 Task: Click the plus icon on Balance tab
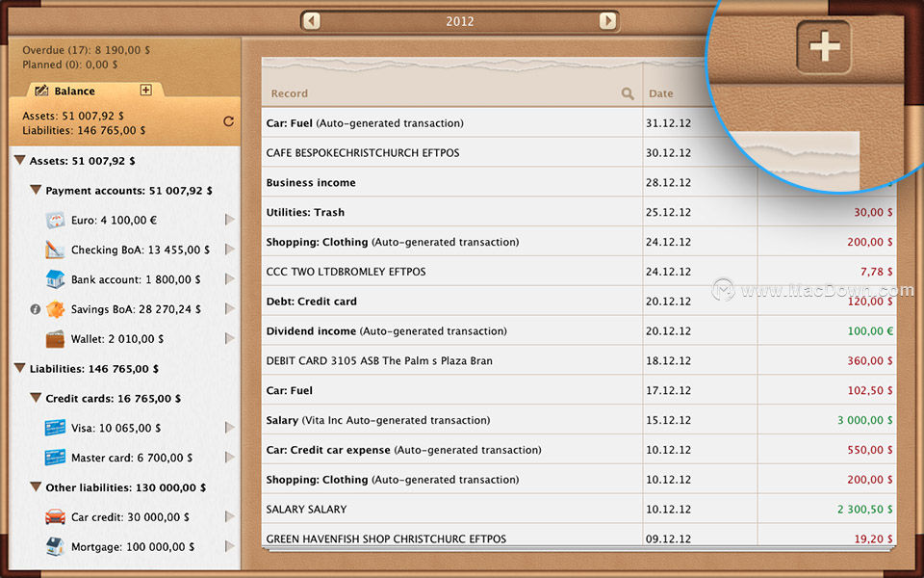coord(146,90)
